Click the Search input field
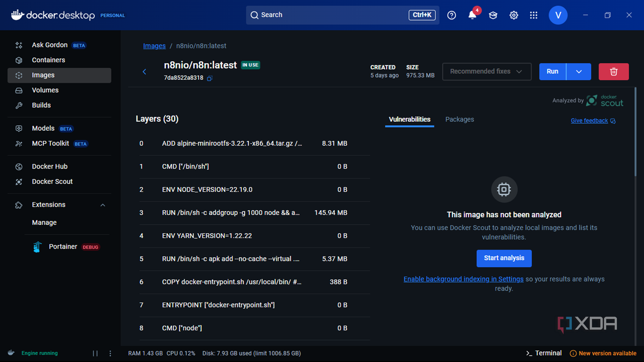Image resolution: width=644 pixels, height=362 pixels. pyautogui.click(x=343, y=15)
